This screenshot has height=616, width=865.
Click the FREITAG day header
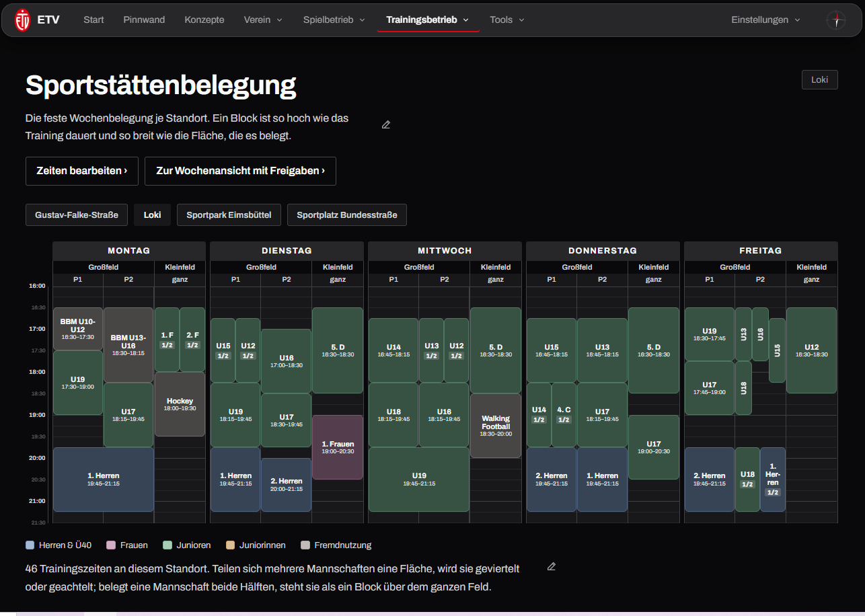[x=761, y=251]
